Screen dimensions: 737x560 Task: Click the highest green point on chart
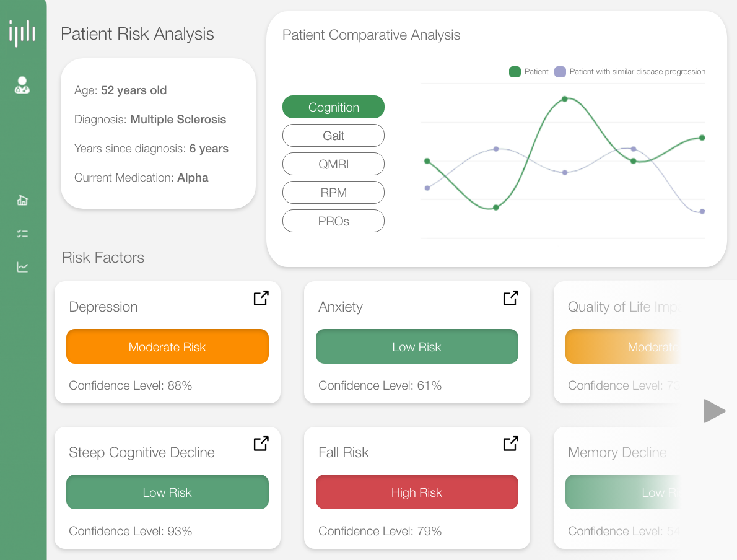click(565, 99)
